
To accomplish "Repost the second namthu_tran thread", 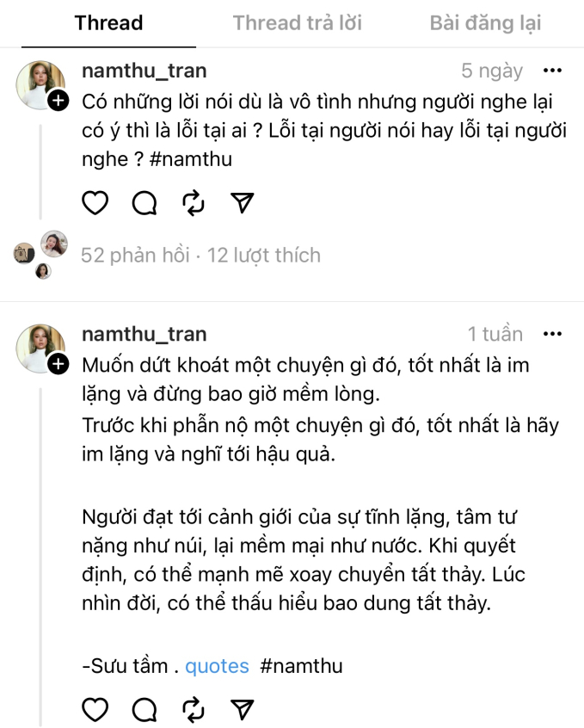I will pyautogui.click(x=194, y=708).
